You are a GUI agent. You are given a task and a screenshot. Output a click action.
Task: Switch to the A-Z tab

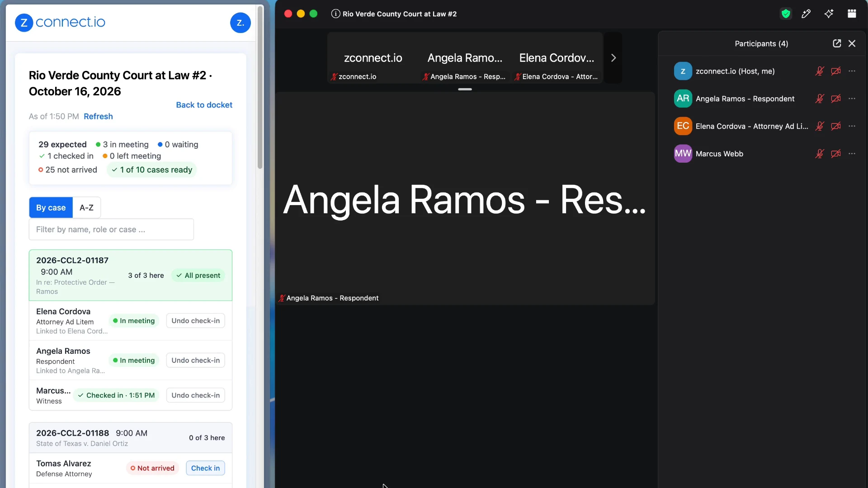coord(86,207)
